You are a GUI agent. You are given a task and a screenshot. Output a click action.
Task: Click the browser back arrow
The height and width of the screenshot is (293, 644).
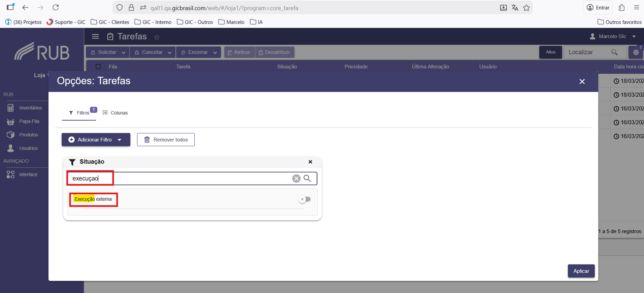coord(25,7)
